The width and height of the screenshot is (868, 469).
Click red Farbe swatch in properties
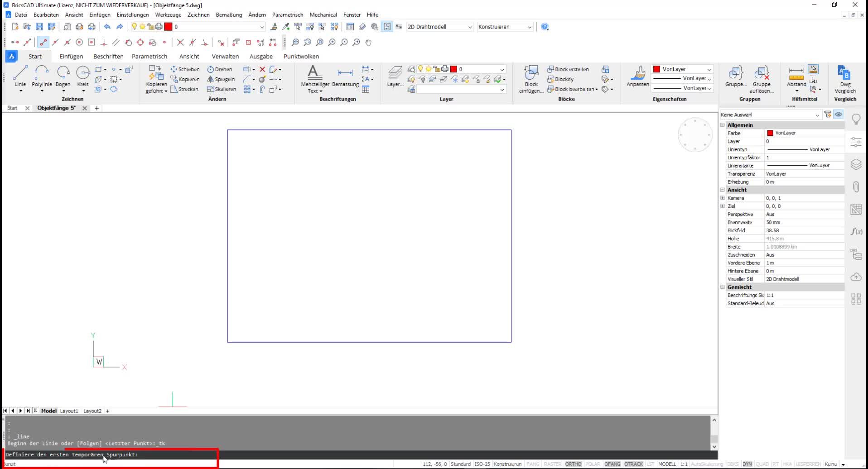[770, 133]
